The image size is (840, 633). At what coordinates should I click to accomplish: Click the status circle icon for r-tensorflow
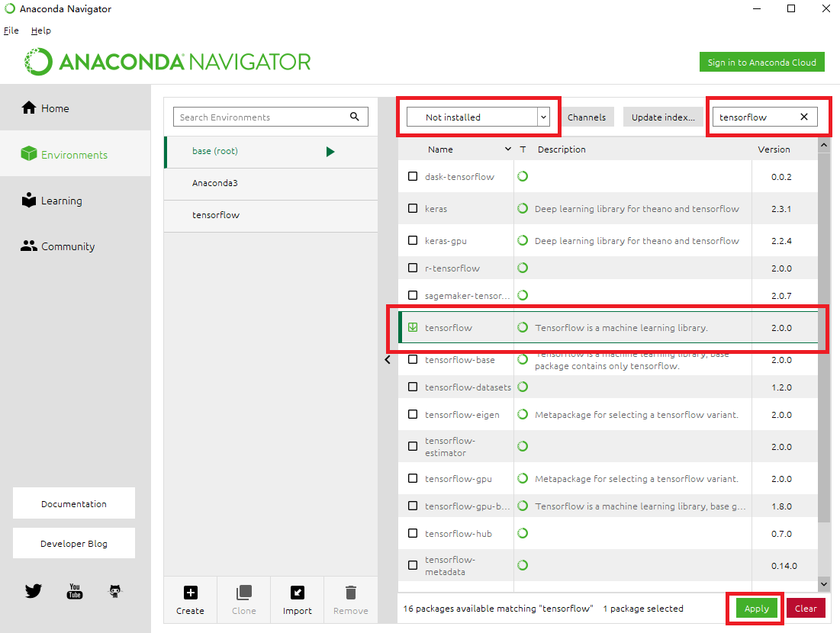[x=523, y=268]
